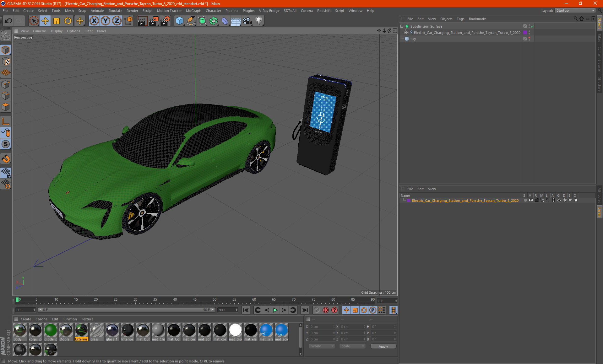
Task: Select the Rotate tool
Action: (x=68, y=21)
